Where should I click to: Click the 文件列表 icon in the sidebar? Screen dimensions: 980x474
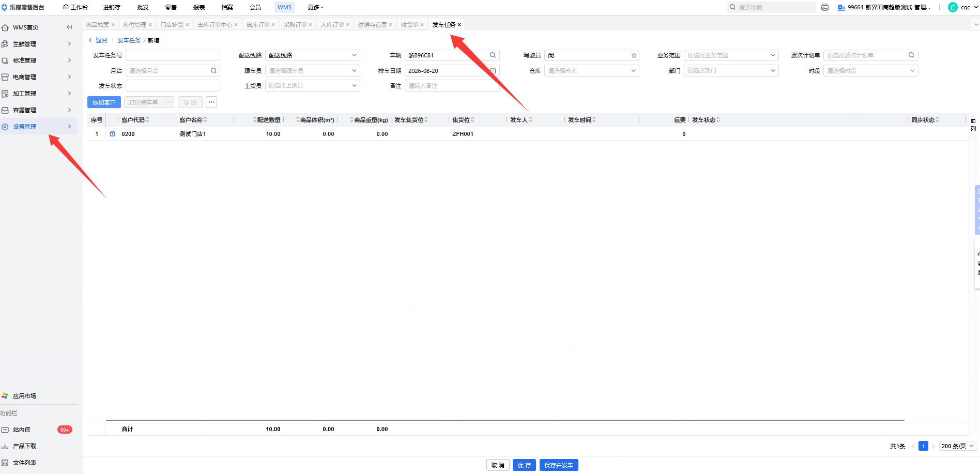(5, 463)
